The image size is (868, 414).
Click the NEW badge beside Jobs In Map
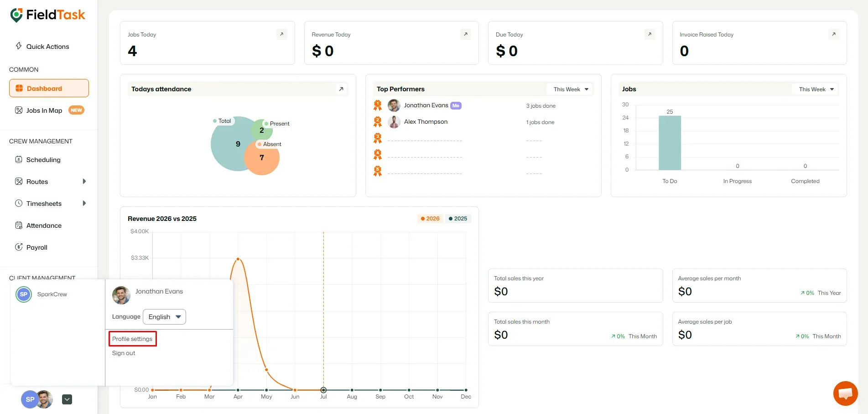tap(76, 110)
